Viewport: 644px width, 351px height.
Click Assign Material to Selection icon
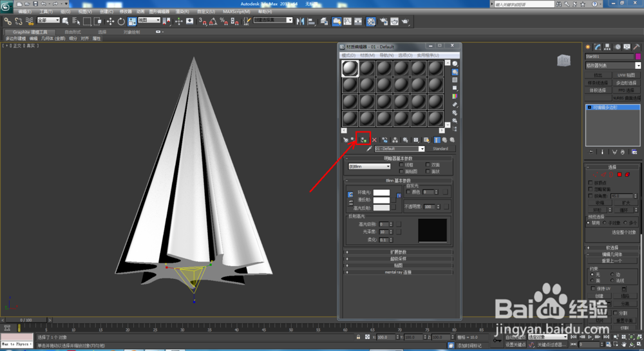coord(363,140)
